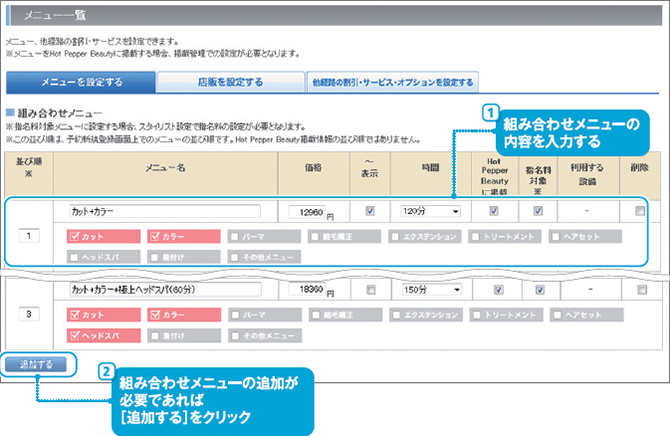670x436 pixels.
Task: Open the メニューを設定する tab
Action: 82,83
